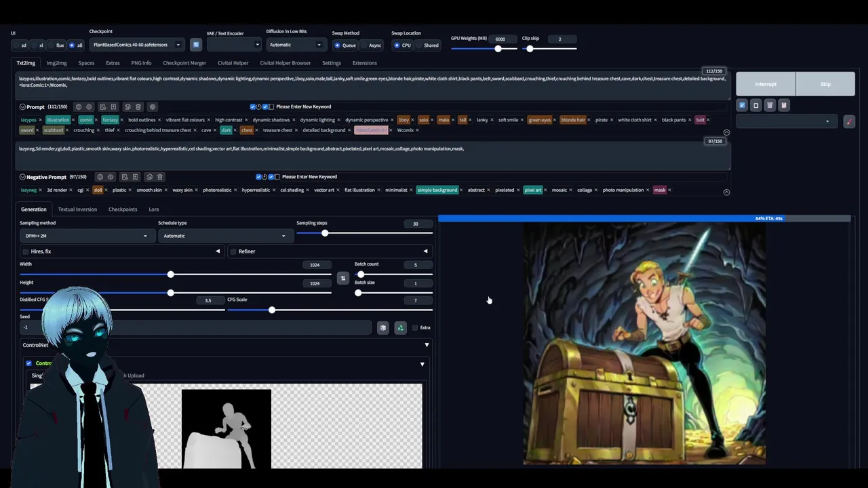Click the paintbrush edit style icon
The height and width of the screenshot is (488, 868).
pos(849,121)
